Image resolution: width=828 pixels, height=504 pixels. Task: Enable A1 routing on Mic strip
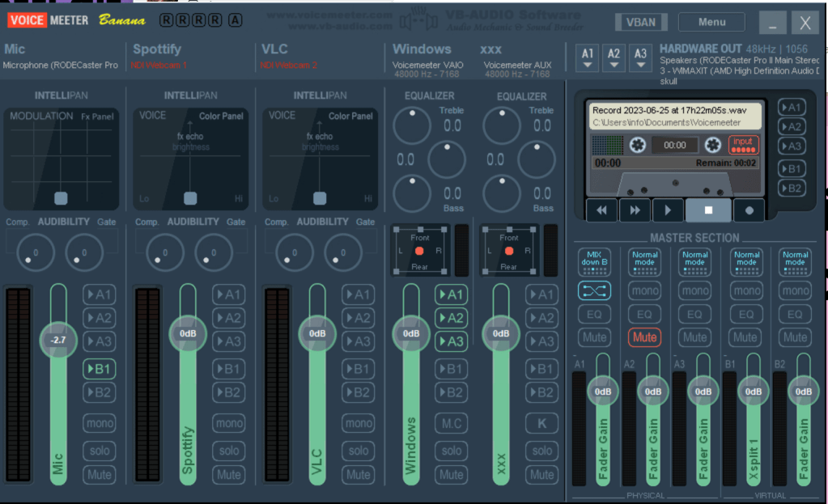pyautogui.click(x=99, y=294)
